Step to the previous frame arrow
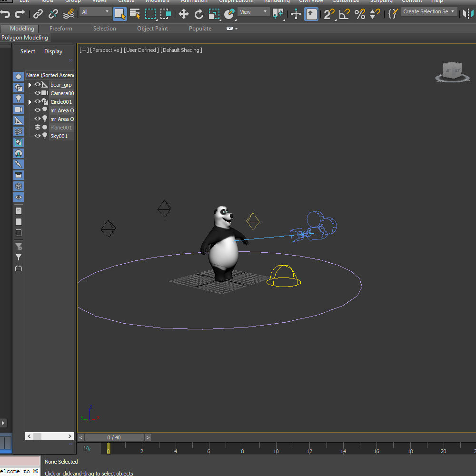The height and width of the screenshot is (476, 476). point(81,437)
